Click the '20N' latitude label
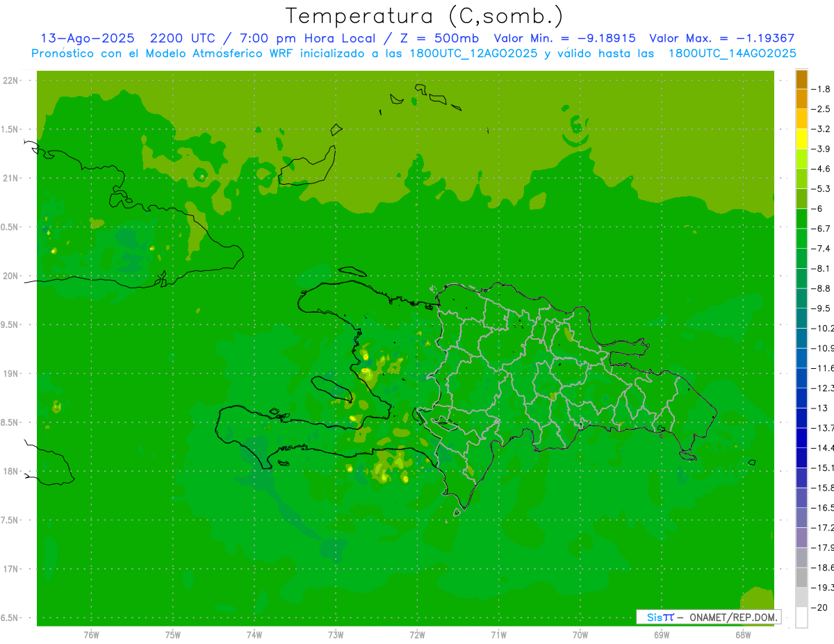Viewport: 834px width, 644px height. 10,276
